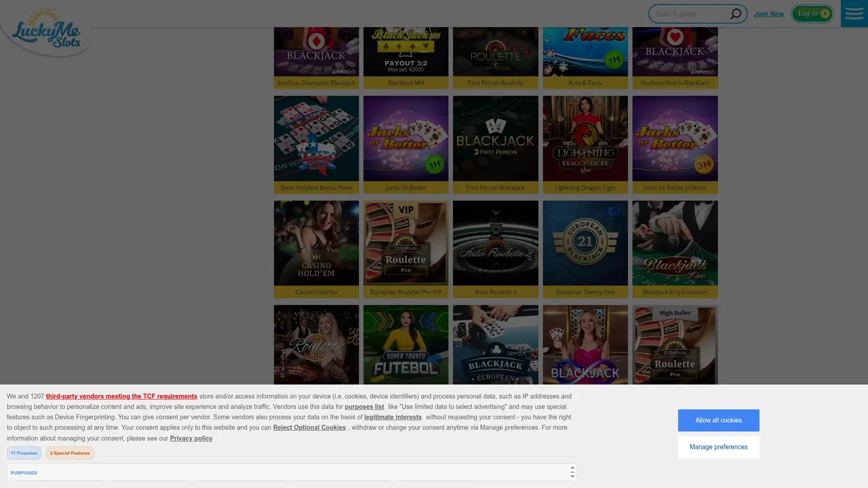
Task: Open Casino Hold'em game thumbnail
Action: 316,243
